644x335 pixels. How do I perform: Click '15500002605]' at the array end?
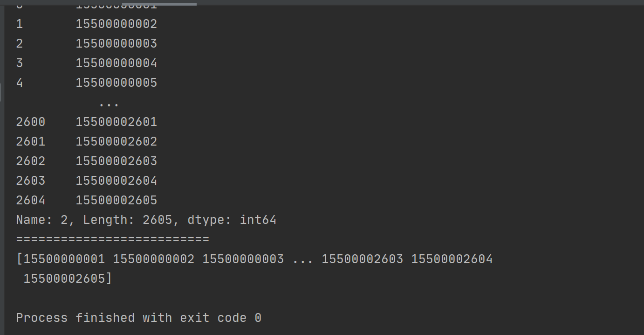pos(68,279)
